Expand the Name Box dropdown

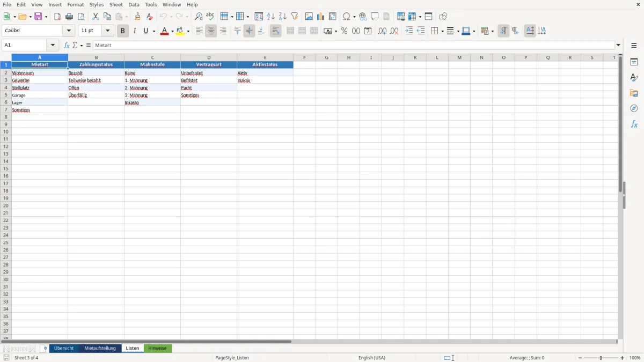53,46
